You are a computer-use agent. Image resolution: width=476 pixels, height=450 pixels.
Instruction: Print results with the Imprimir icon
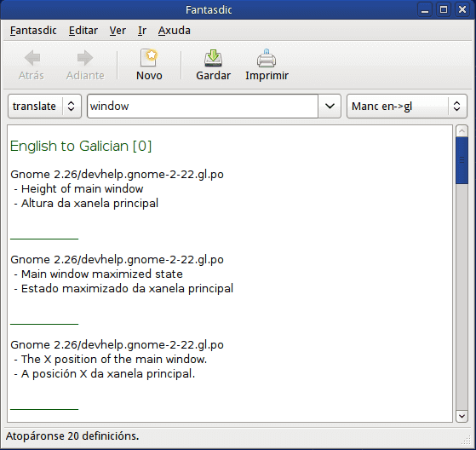click(x=267, y=58)
